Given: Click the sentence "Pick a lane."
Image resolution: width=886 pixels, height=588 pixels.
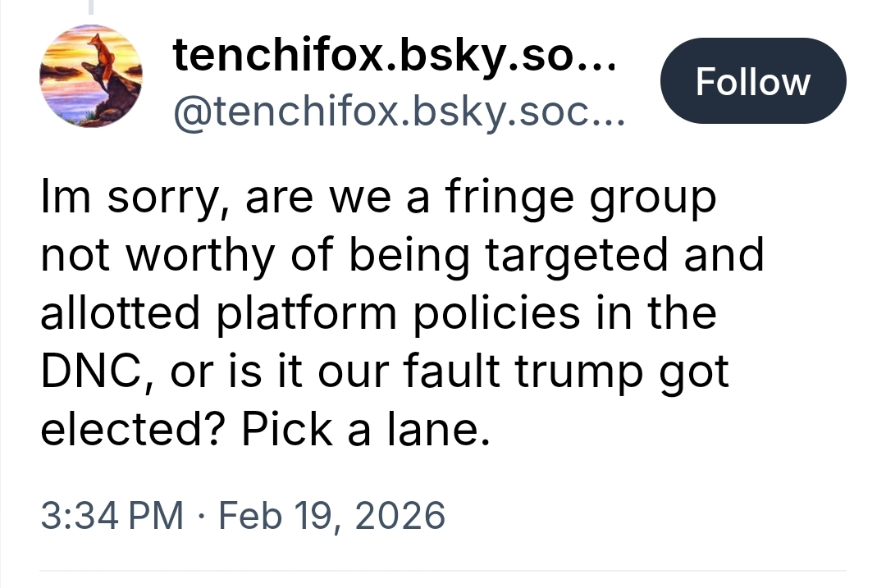Looking at the screenshot, I should click(x=366, y=429).
